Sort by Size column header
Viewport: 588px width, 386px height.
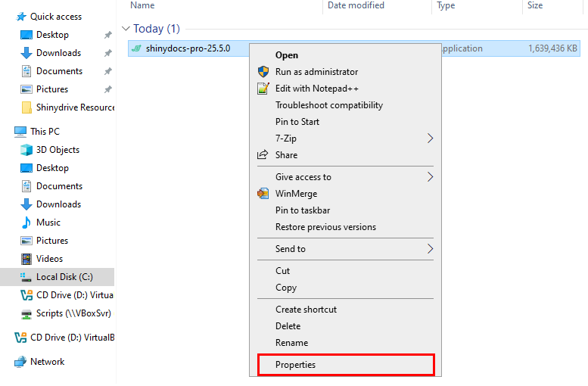(535, 5)
